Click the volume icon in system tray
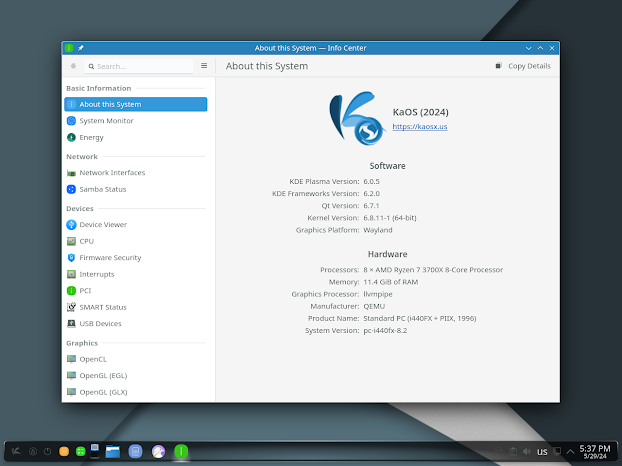 pyautogui.click(x=527, y=451)
